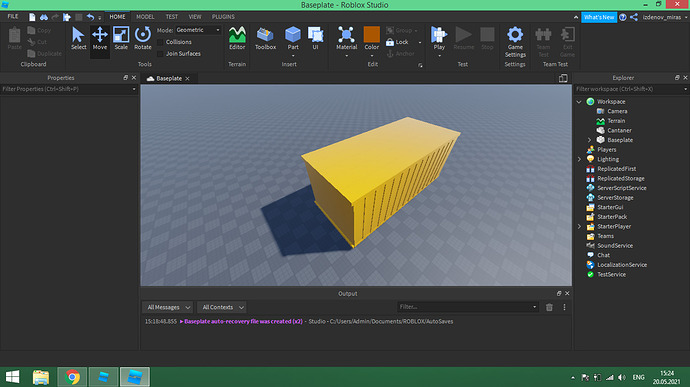This screenshot has width=690, height=387.
Task: Open help question mark icon
Action: 623,17
